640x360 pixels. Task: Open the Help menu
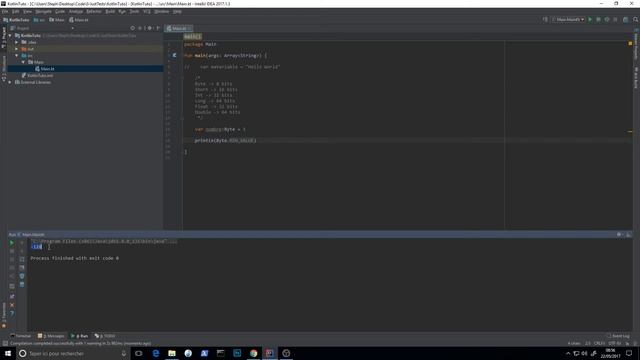(x=177, y=11)
